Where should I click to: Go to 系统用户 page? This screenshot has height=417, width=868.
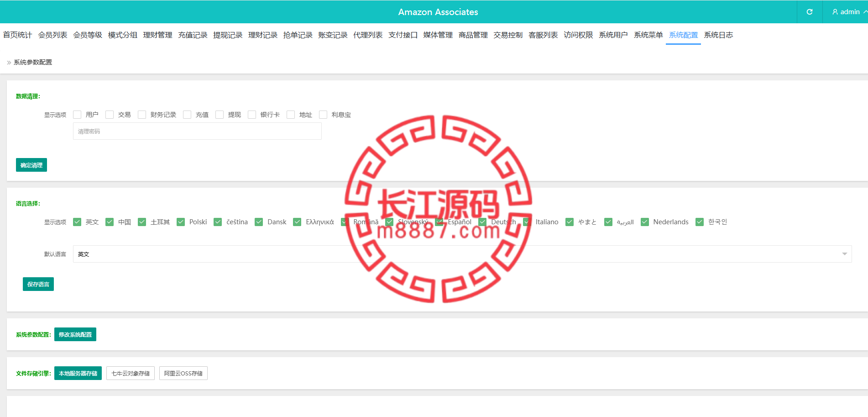613,35
